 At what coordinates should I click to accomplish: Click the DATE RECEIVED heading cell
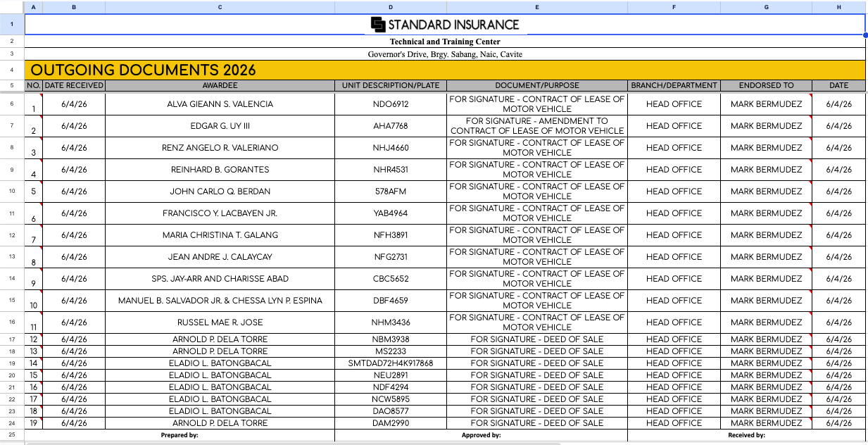[74, 85]
